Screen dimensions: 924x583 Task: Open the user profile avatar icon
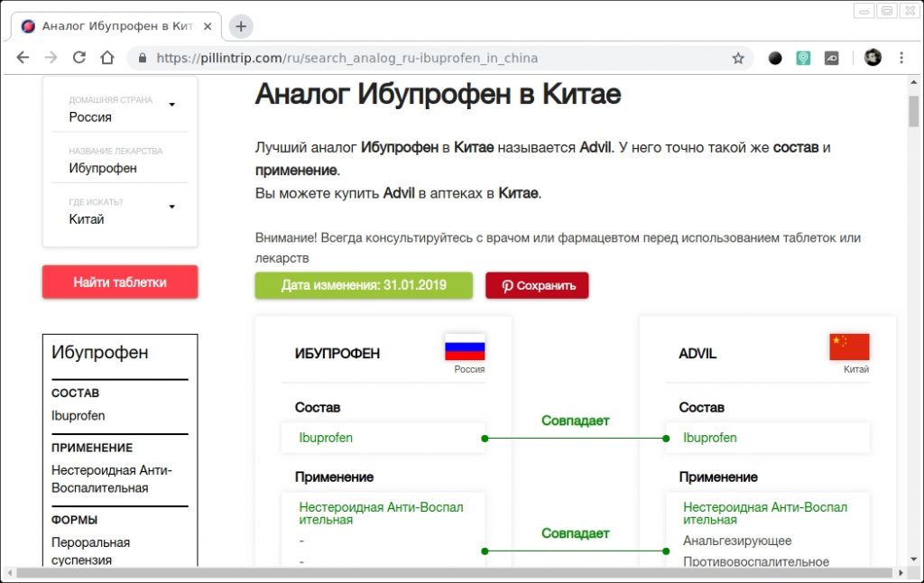(873, 58)
